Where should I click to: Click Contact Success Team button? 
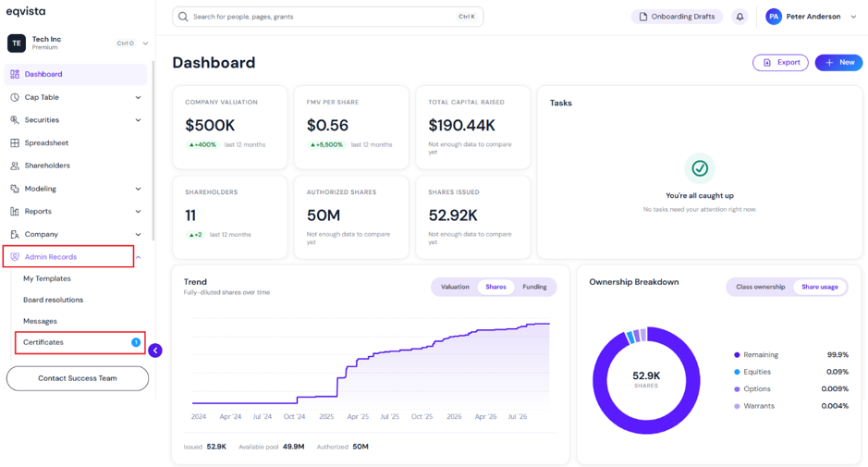click(78, 378)
